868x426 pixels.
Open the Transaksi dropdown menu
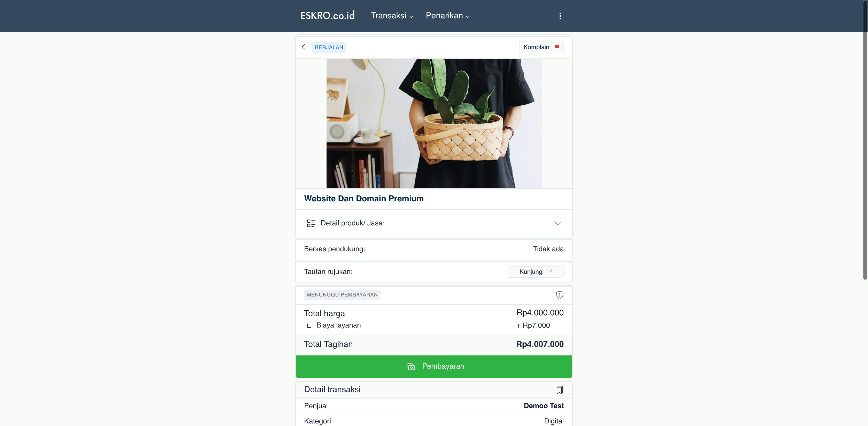(392, 16)
